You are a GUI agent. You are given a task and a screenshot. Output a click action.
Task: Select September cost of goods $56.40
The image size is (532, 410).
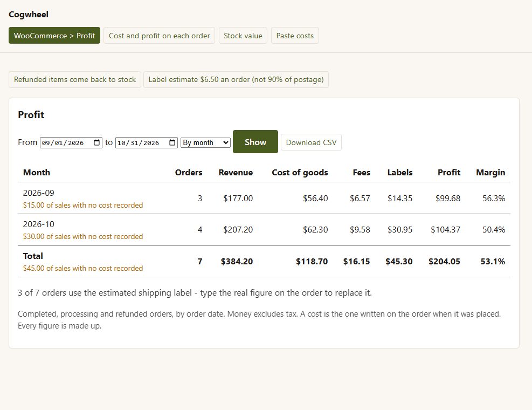[x=315, y=199]
